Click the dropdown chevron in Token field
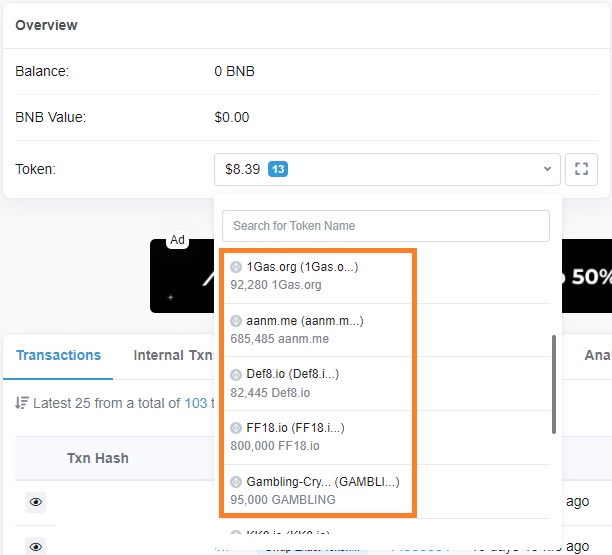The height and width of the screenshot is (555, 612). coord(546,169)
